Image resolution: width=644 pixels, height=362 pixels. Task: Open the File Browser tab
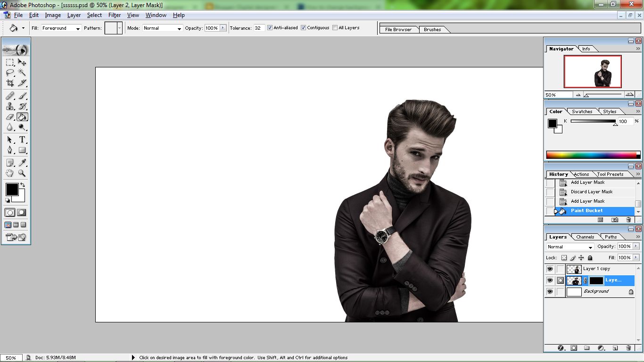pos(398,29)
